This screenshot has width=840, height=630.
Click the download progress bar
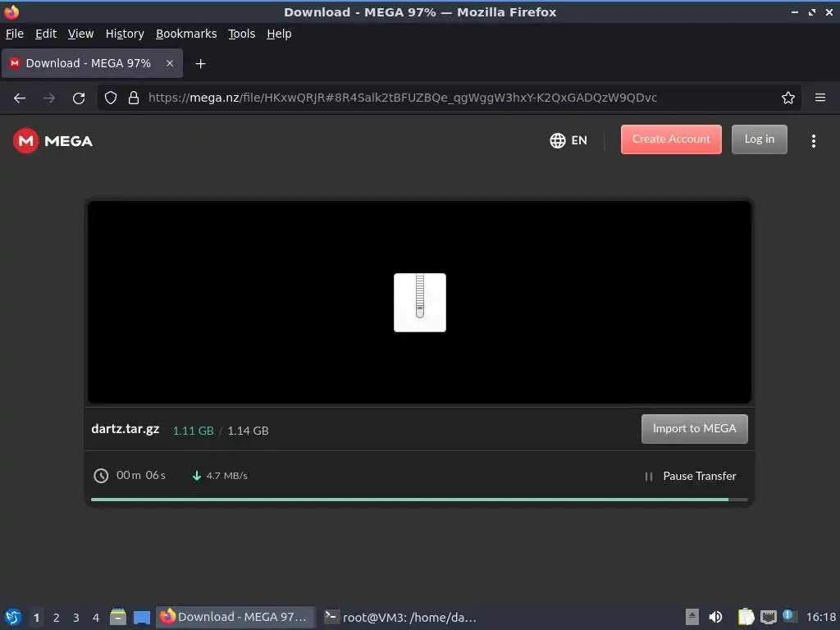pos(419,500)
